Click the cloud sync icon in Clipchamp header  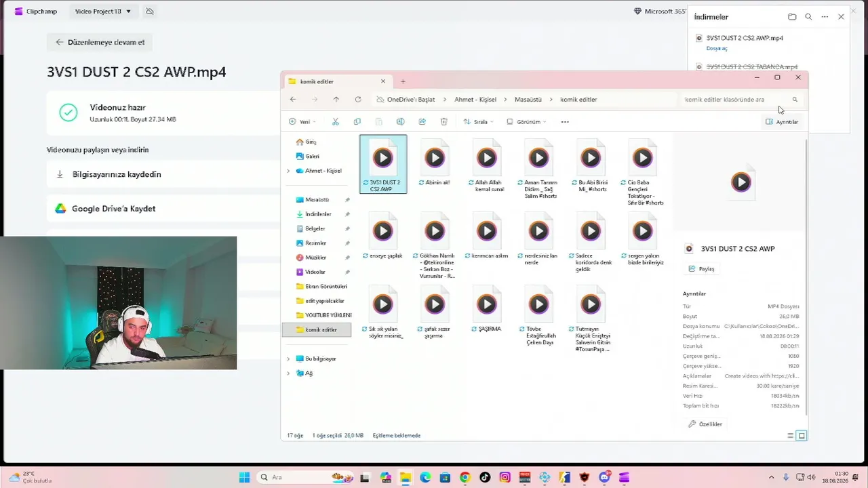[150, 12]
